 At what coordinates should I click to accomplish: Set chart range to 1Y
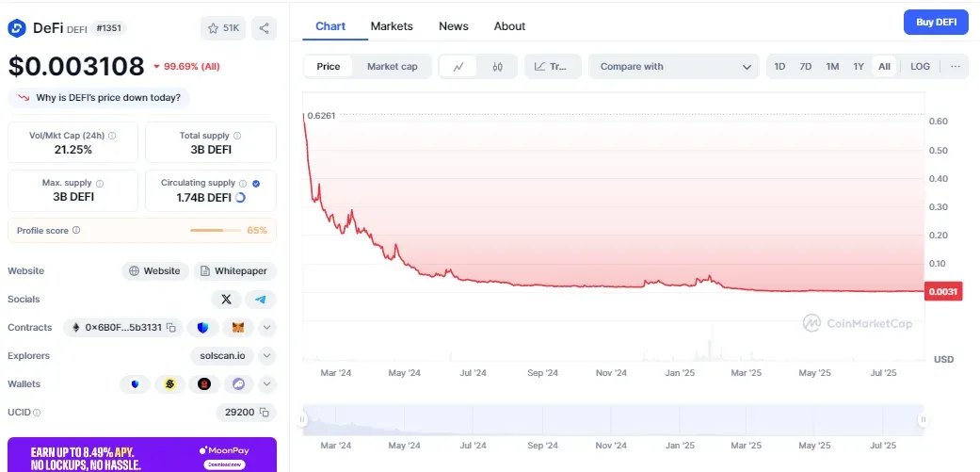859,67
